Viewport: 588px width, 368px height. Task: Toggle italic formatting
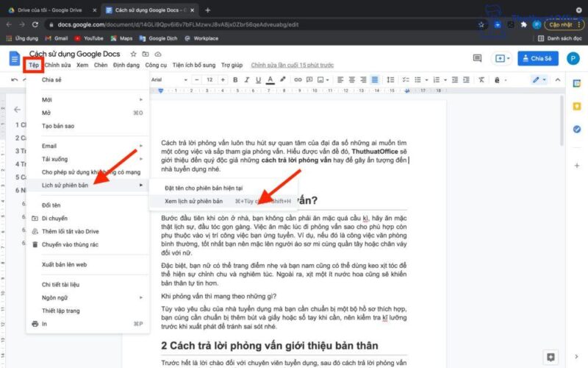247,79
